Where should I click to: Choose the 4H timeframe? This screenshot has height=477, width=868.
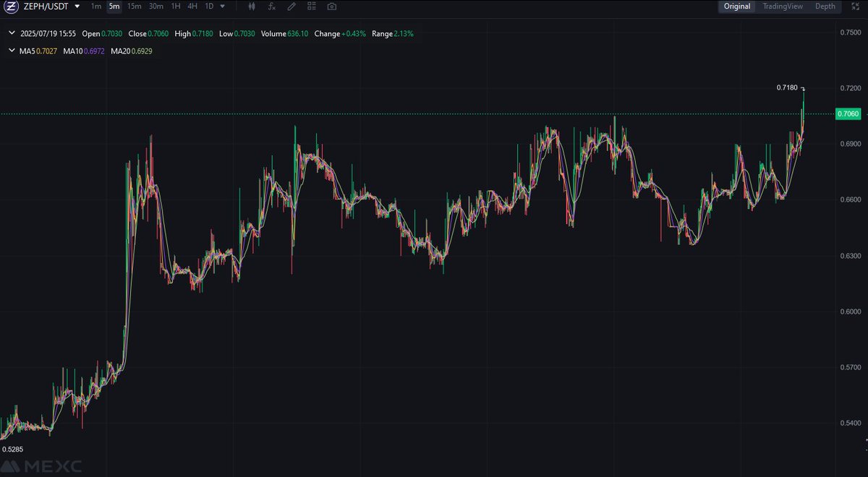tap(192, 7)
